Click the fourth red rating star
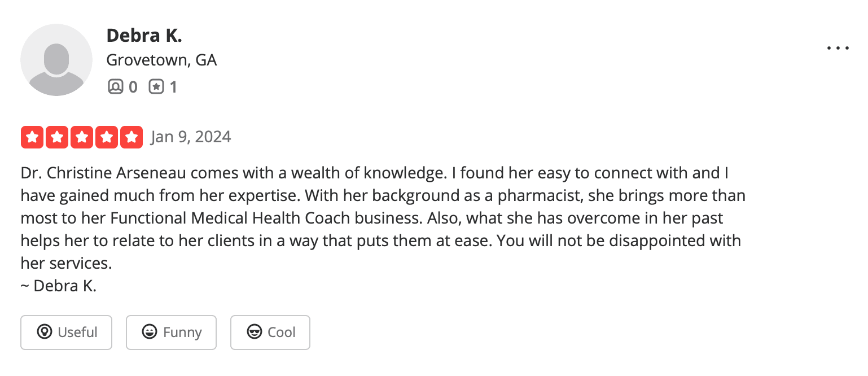Screen dimensions: 868x376 click(x=107, y=137)
